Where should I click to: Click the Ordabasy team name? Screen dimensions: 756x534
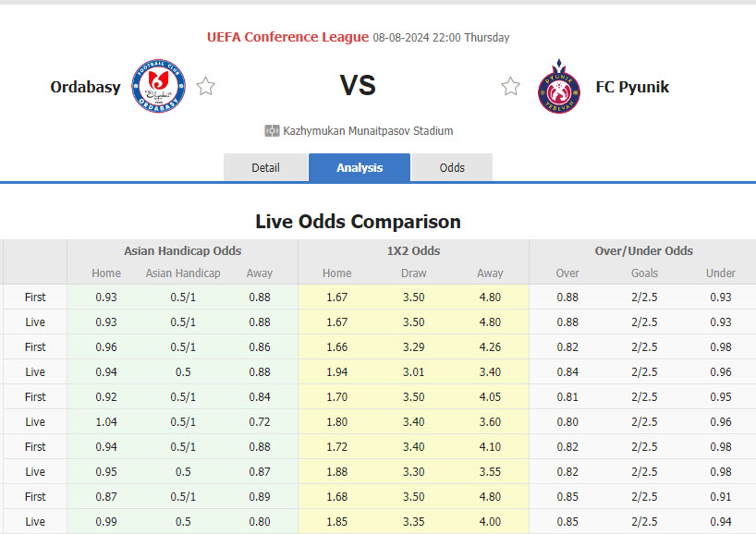click(85, 87)
